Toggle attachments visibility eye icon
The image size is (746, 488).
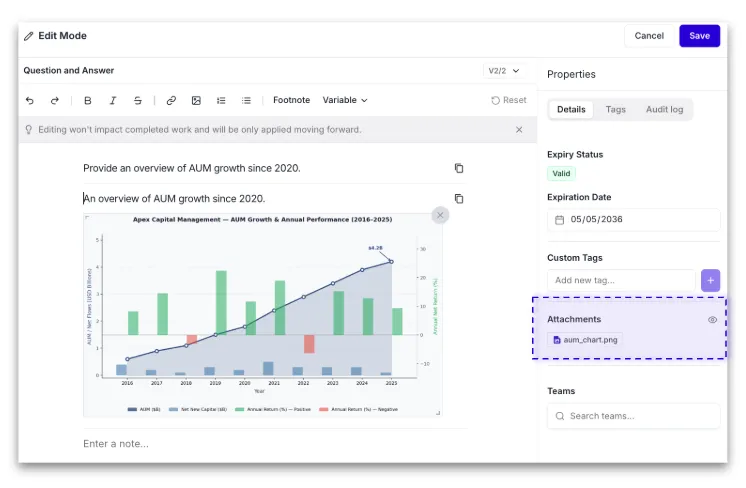pyautogui.click(x=712, y=320)
